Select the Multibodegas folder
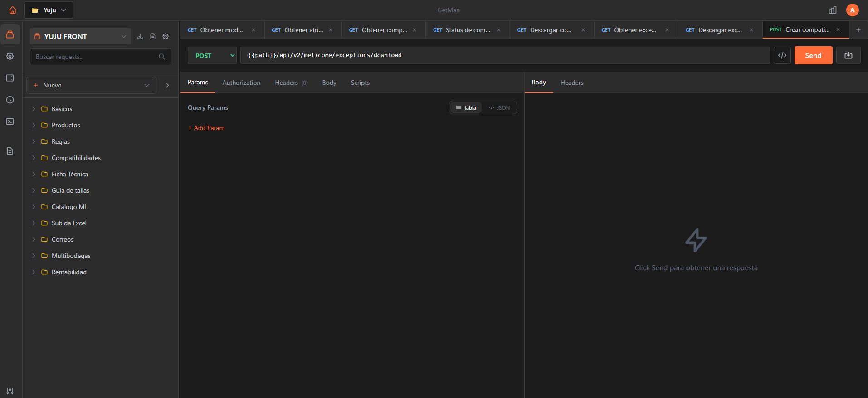This screenshot has height=398, width=868. coord(100,256)
